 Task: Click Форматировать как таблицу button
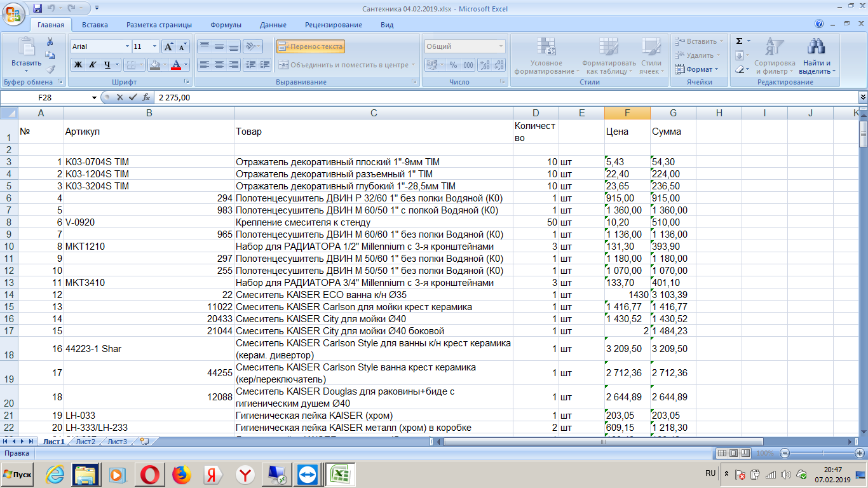pyautogui.click(x=609, y=56)
